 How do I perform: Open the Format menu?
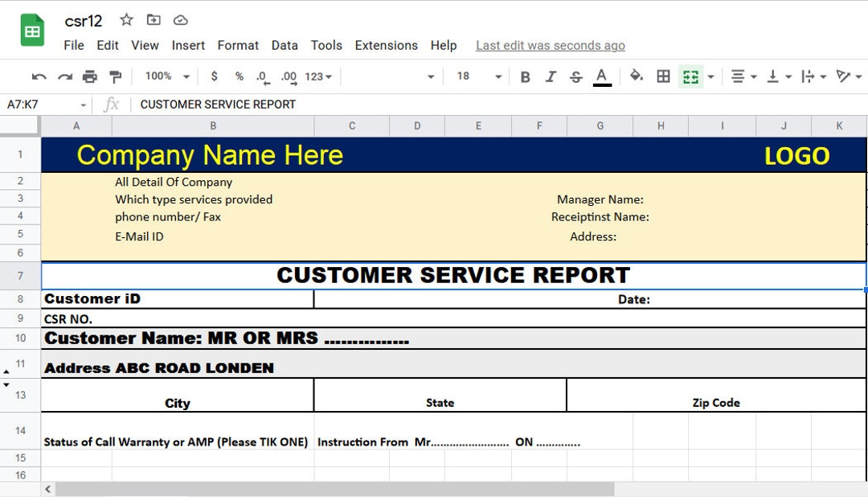click(x=238, y=46)
